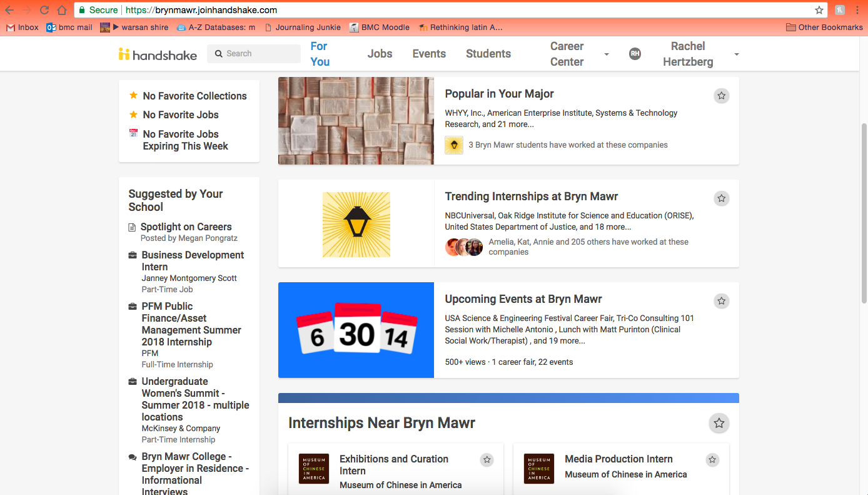Open the Inbox Gmail bookmark
868x495 pixels.
point(23,27)
